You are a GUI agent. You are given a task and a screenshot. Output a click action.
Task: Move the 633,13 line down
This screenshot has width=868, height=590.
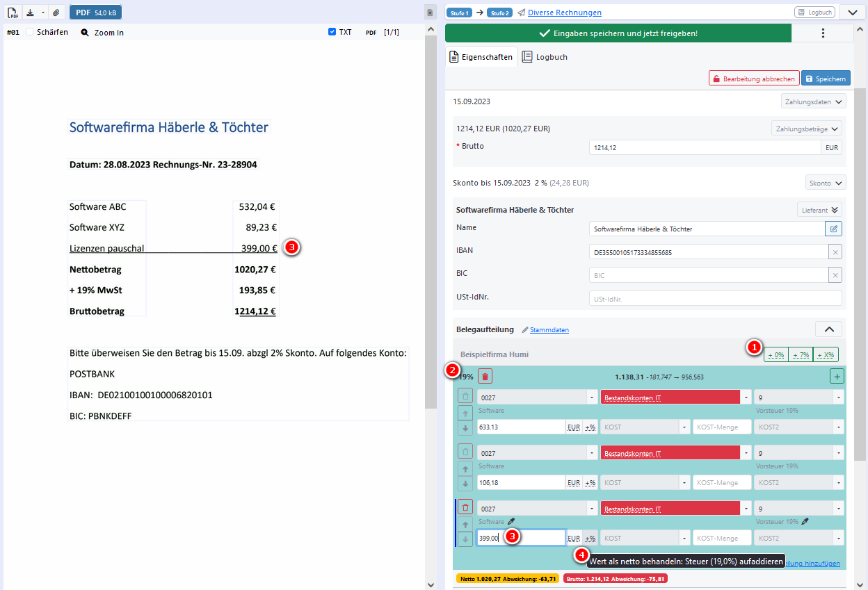[x=466, y=428]
